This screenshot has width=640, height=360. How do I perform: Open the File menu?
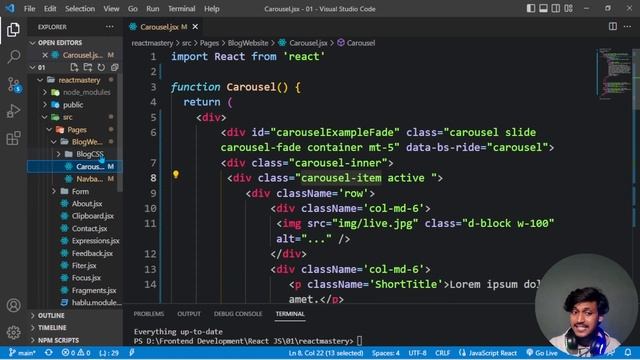pyautogui.click(x=29, y=9)
